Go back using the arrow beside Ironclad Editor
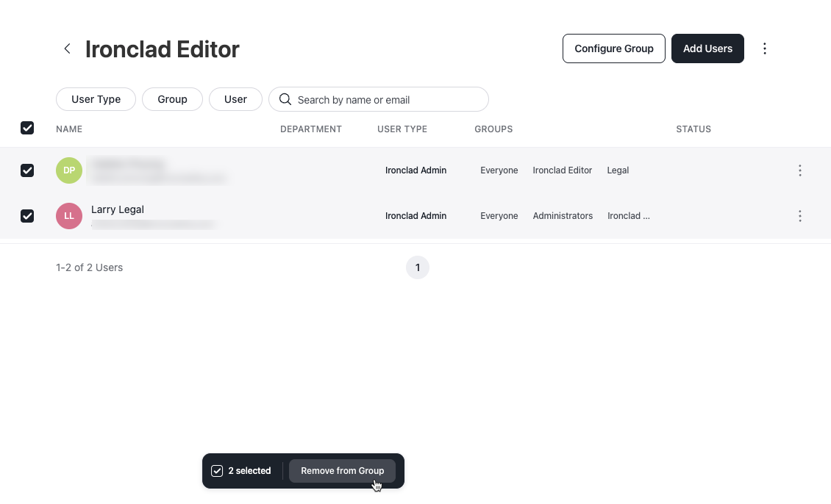Image resolution: width=831 pixels, height=504 pixels. 68,48
